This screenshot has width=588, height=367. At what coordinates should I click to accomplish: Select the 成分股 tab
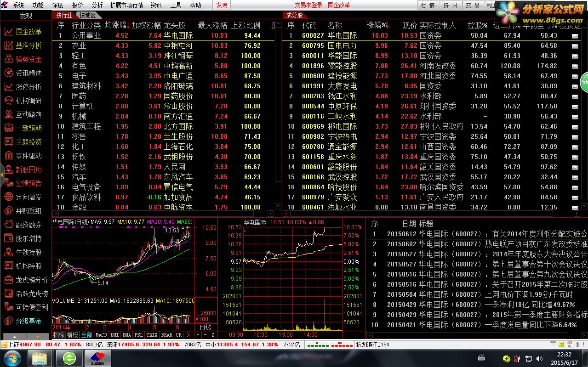click(295, 15)
